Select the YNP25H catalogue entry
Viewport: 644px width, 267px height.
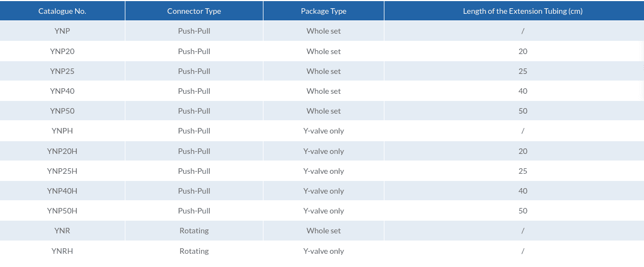[x=62, y=171]
